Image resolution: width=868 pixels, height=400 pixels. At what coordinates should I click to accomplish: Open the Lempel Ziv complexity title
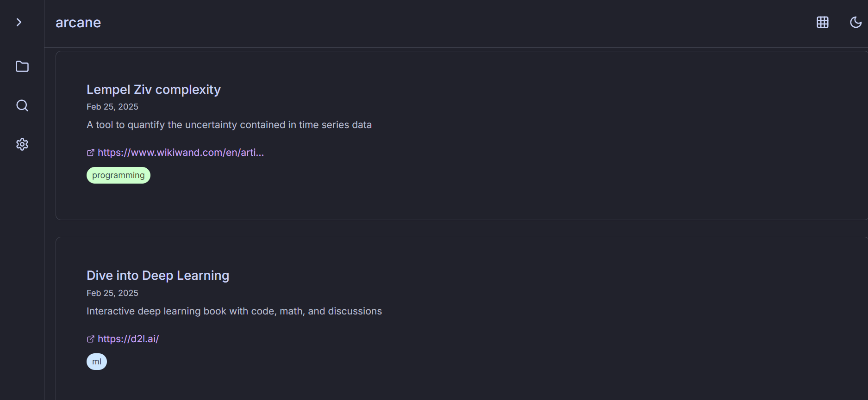pyautogui.click(x=154, y=89)
